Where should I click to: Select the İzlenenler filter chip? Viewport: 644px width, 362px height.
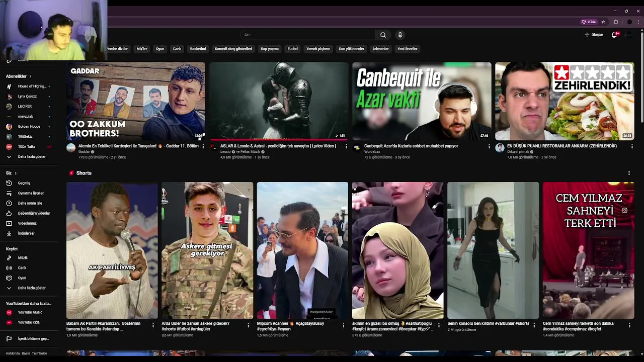[381, 49]
